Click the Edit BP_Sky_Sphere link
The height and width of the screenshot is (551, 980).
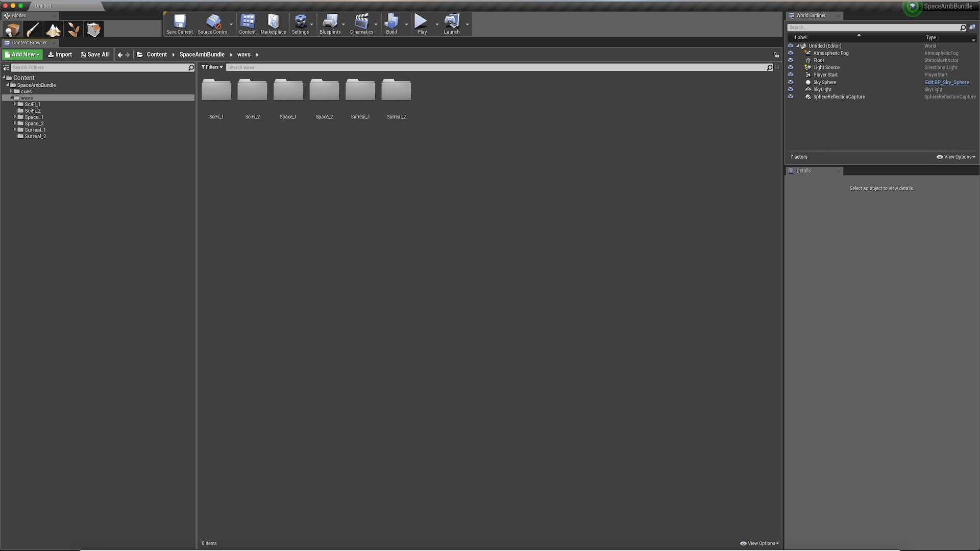click(947, 82)
